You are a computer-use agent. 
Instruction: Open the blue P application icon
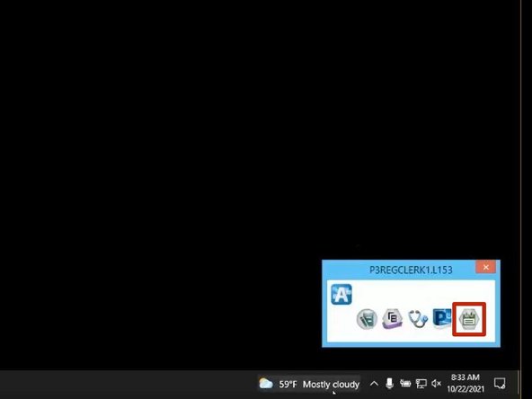tap(442, 318)
